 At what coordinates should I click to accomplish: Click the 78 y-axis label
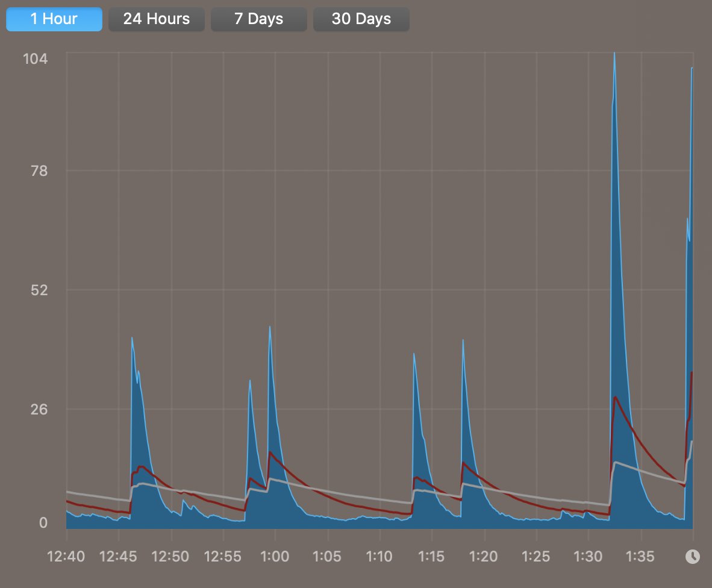click(x=39, y=171)
